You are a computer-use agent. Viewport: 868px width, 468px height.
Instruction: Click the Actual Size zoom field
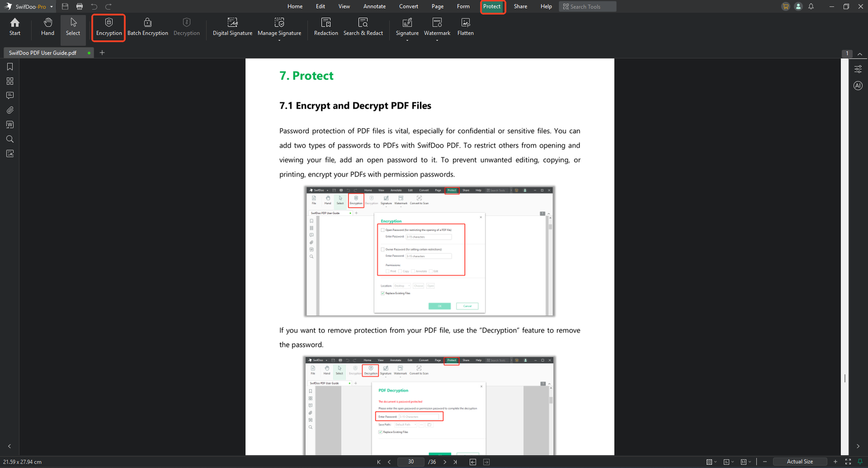point(800,461)
